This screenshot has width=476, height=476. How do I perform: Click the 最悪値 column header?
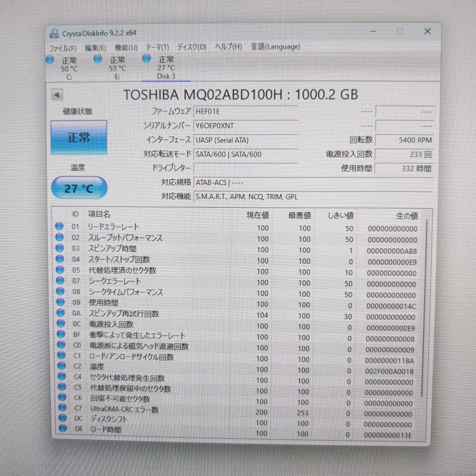tap(299, 216)
